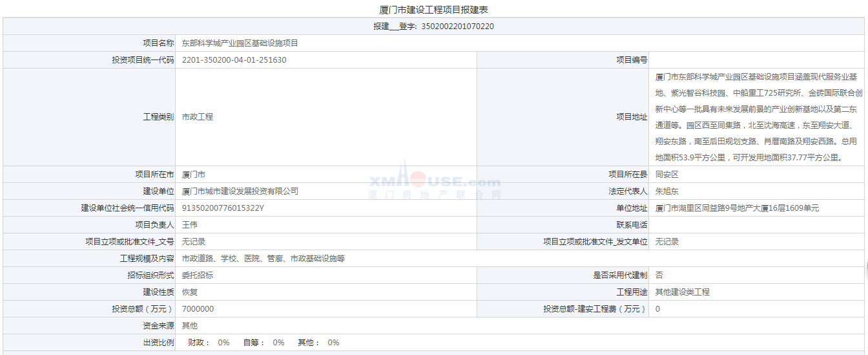
Task: Select investment code 2201-350200-04-01-251630
Action: click(234, 60)
